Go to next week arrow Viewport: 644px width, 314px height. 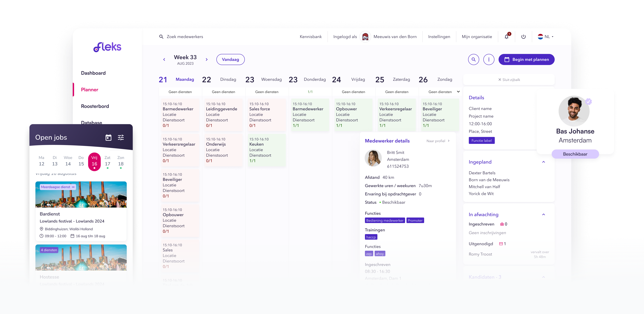207,59
